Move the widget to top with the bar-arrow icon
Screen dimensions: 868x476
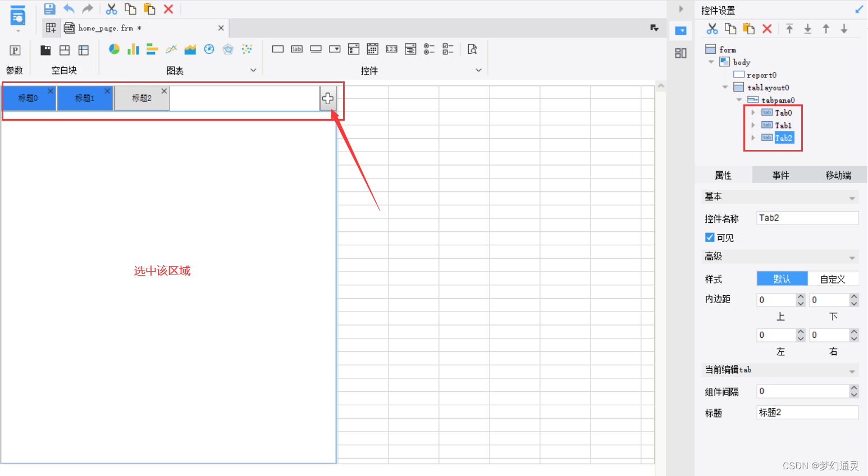[x=789, y=29]
